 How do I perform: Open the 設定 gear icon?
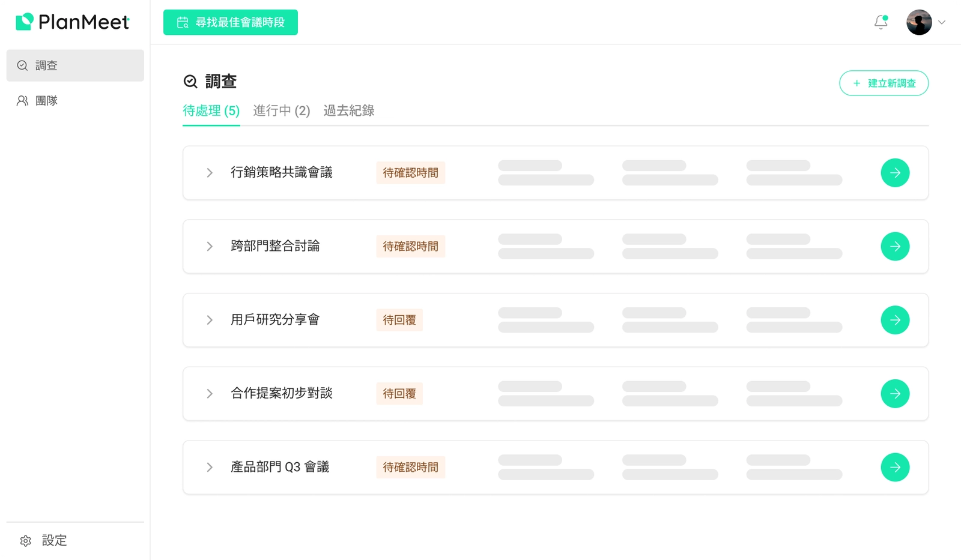tap(24, 541)
